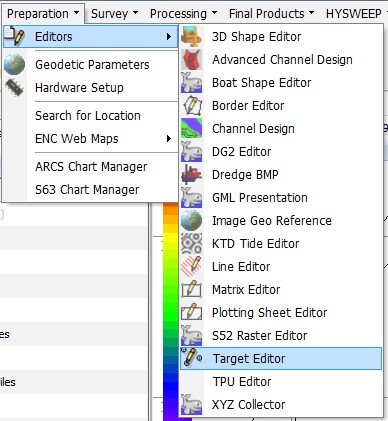
Task: Select the highlighted Target Editor entry
Action: [281, 358]
